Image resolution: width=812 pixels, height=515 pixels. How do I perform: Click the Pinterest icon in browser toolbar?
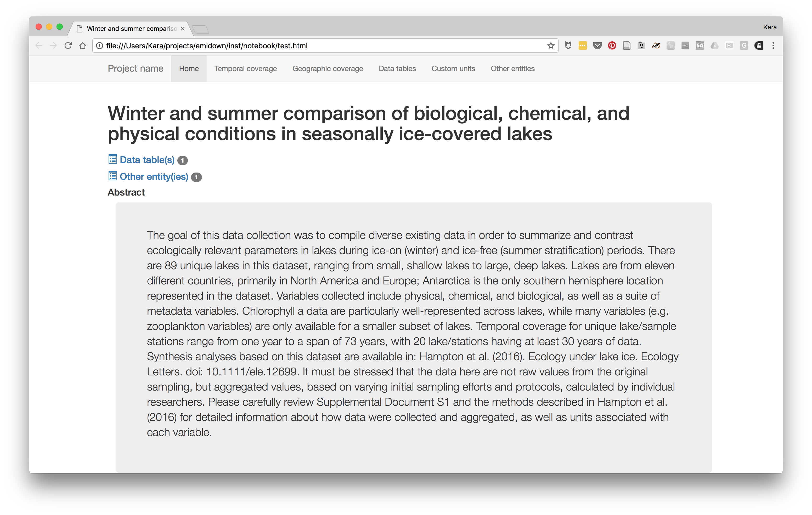tap(611, 45)
